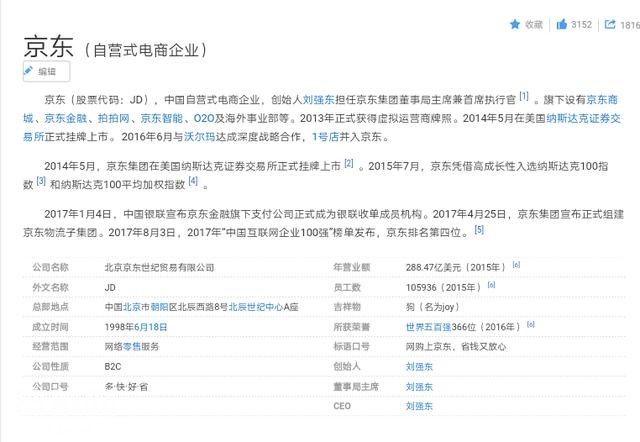Open 刘强东 link in CEO row
Viewport: 640px width, 442px height.
[419, 406]
